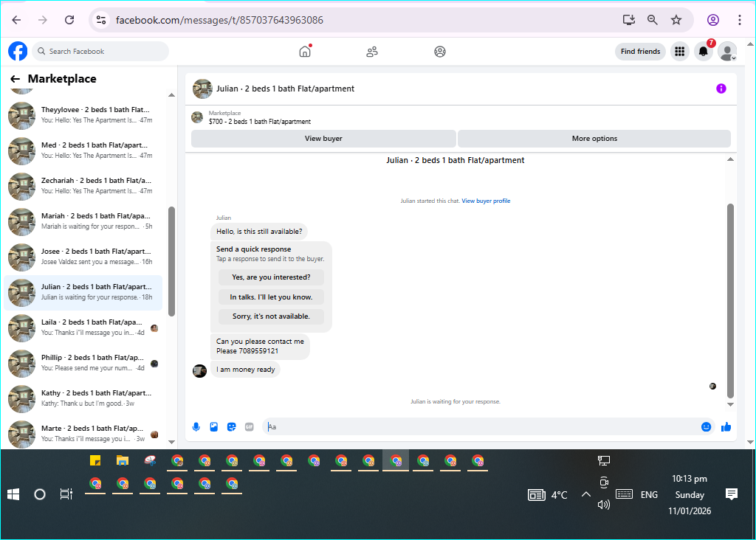The image size is (756, 540).
Task: Send quick reply 'Sorry, it's not available.'
Action: point(271,316)
